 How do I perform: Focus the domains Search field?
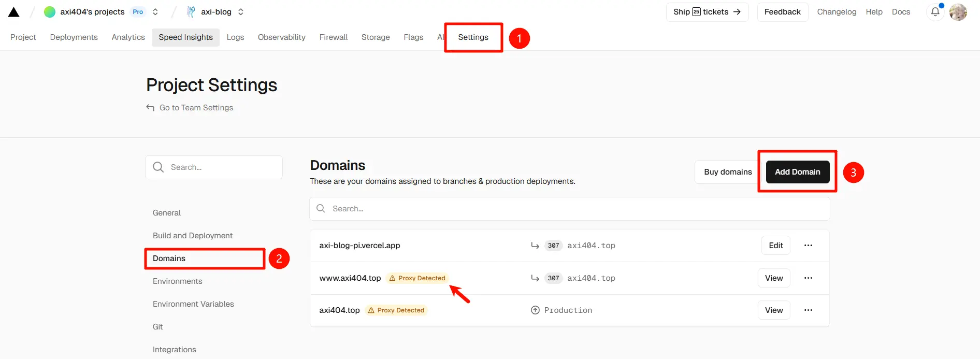click(570, 209)
